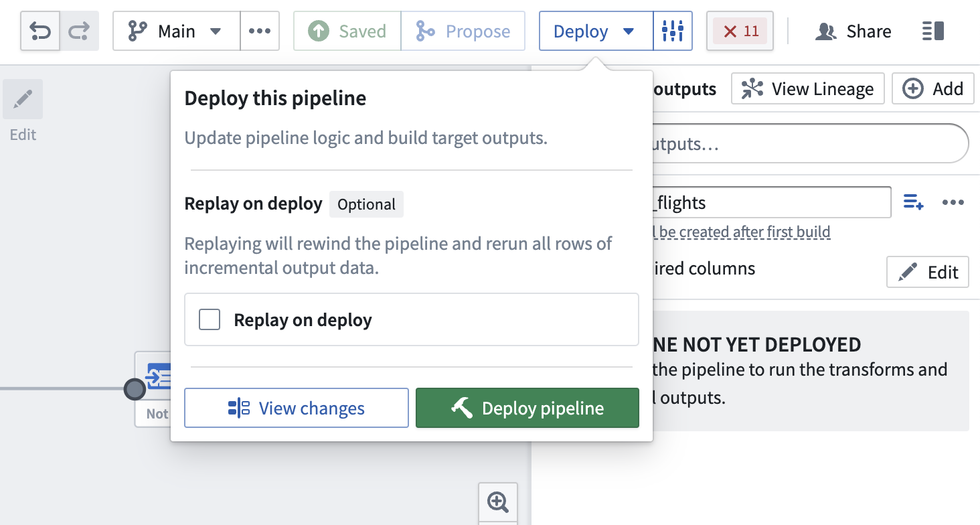The height and width of the screenshot is (525, 980).
Task: Edit the flights output name field
Action: click(772, 202)
